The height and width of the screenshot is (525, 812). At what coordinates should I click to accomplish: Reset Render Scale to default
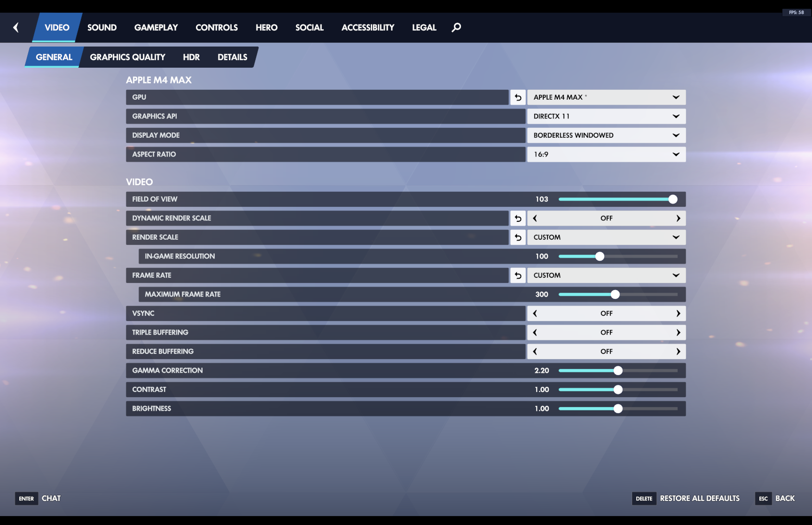click(x=518, y=237)
